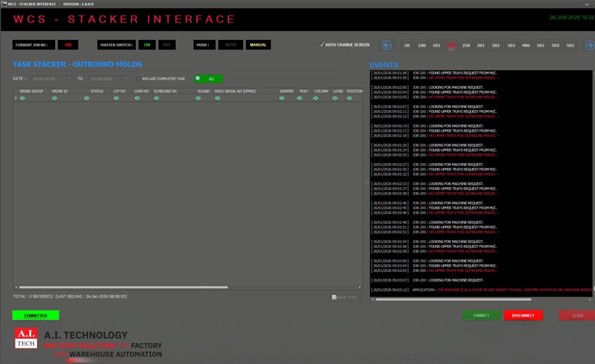Switch to job screen 303
This screenshot has width=595, height=364.
[x=511, y=45]
